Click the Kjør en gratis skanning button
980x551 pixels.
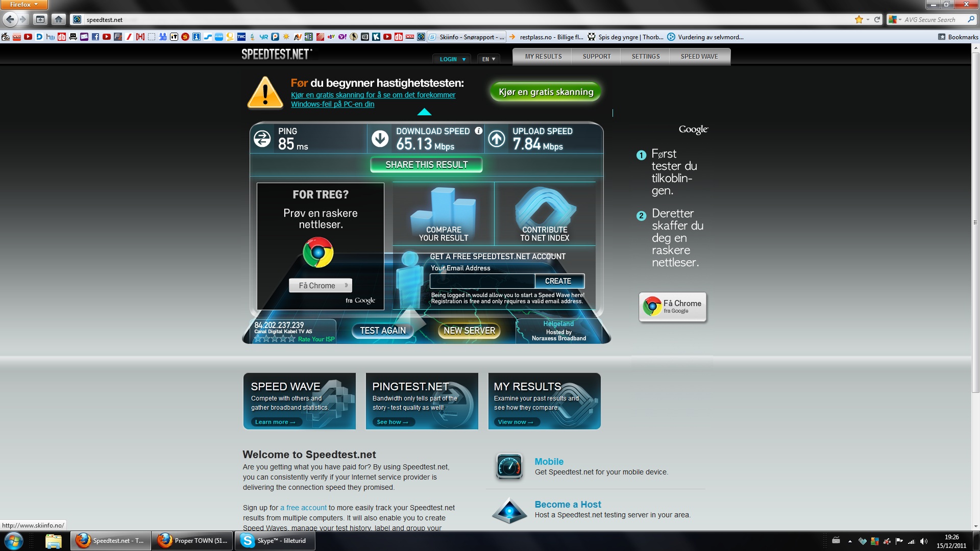coord(546,92)
